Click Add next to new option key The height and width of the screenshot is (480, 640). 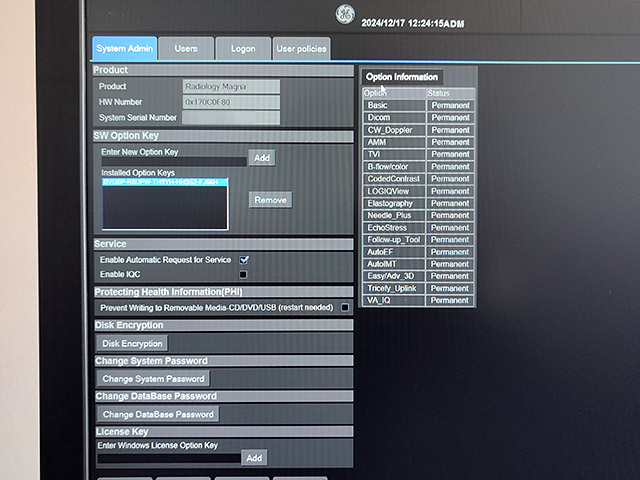tap(262, 158)
